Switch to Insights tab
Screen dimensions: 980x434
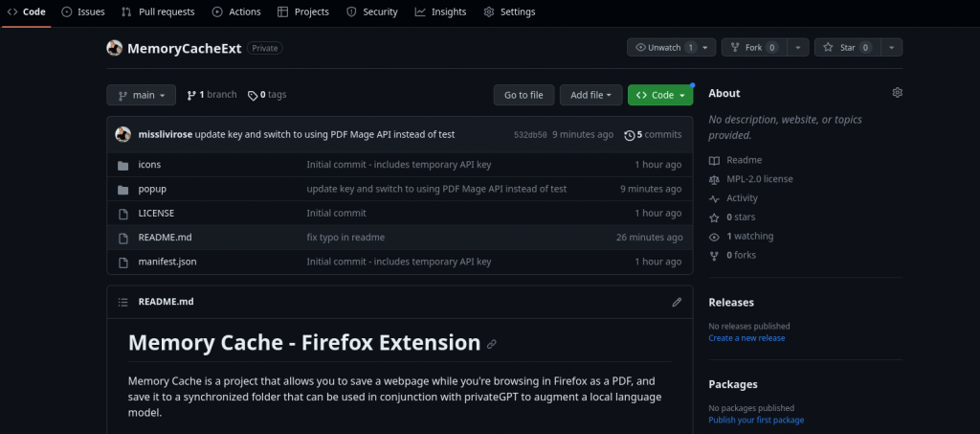click(x=440, y=11)
